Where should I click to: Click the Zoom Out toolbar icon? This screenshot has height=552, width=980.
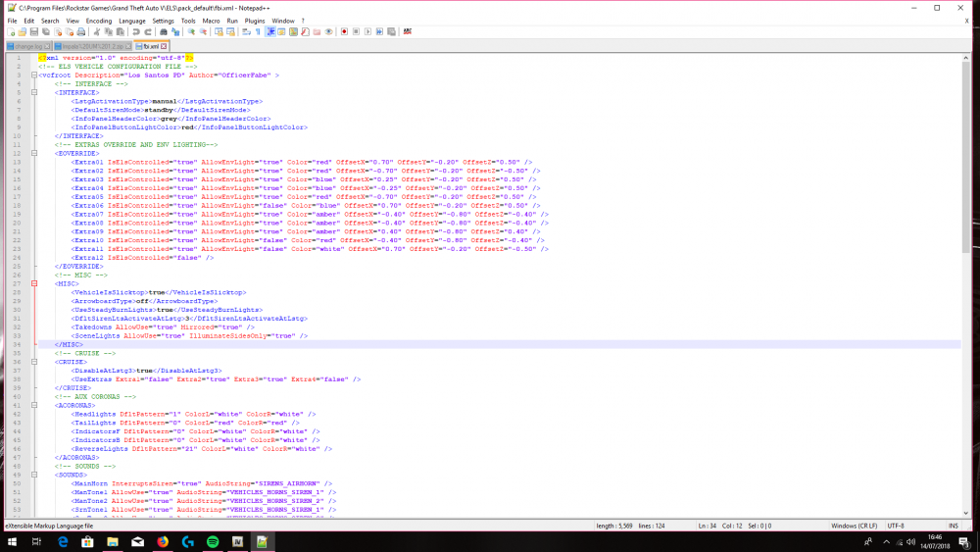(x=203, y=32)
